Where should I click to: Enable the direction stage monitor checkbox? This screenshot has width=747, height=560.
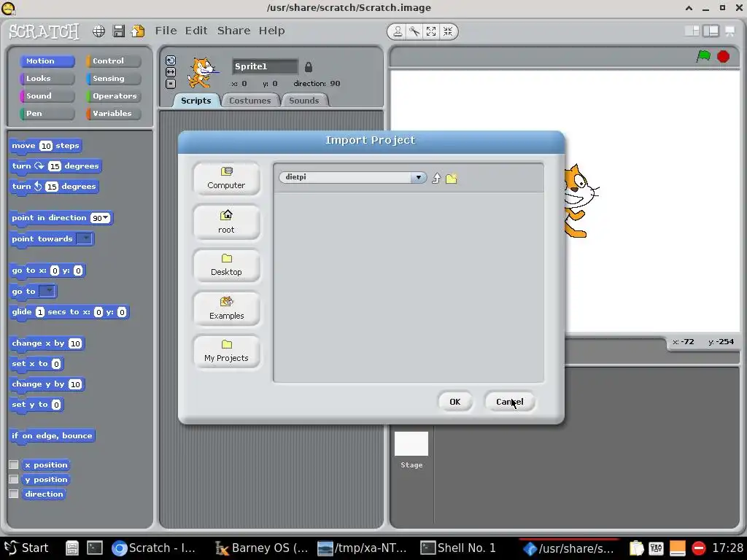coord(14,494)
